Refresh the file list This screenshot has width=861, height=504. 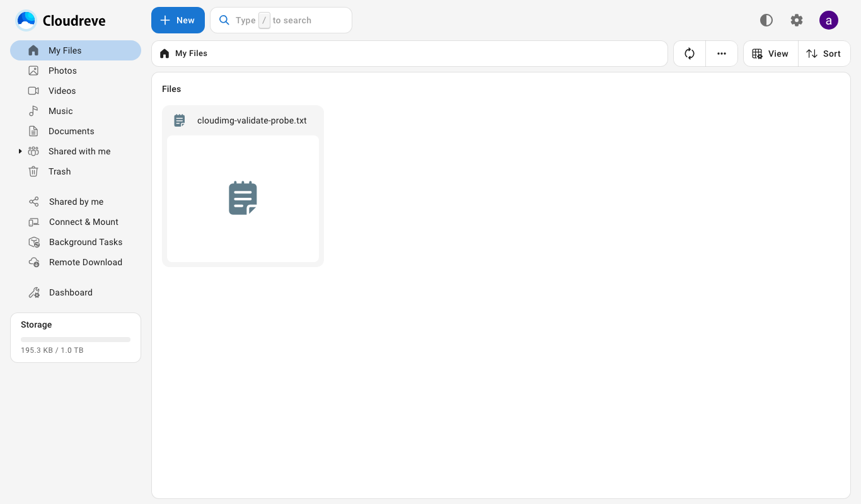click(x=690, y=54)
